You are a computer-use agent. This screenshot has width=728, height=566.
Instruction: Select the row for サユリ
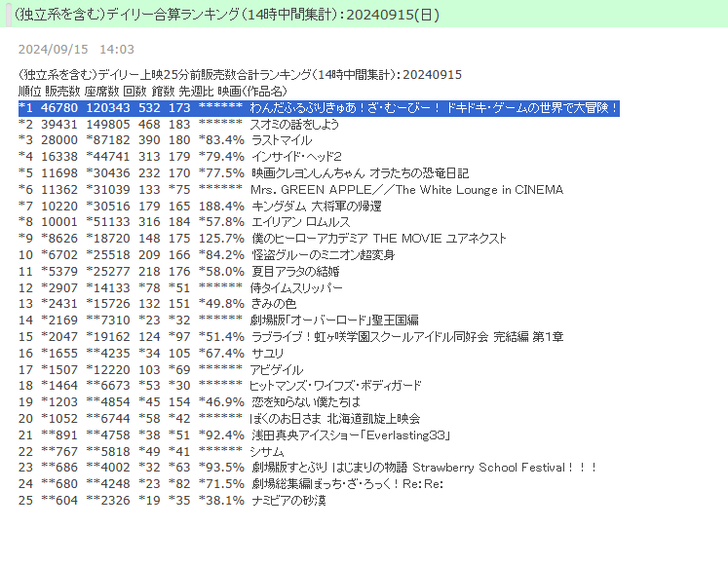151,353
